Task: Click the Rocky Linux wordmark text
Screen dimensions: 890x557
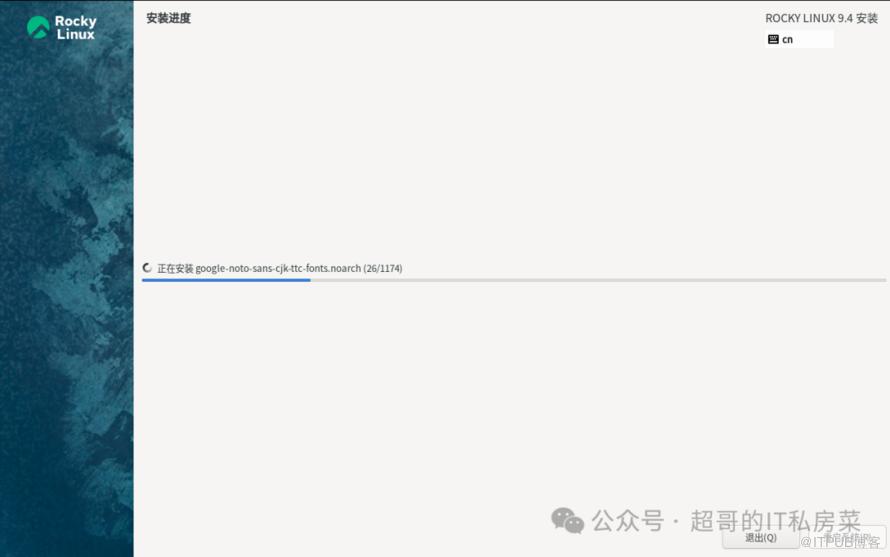Action: coord(75,27)
